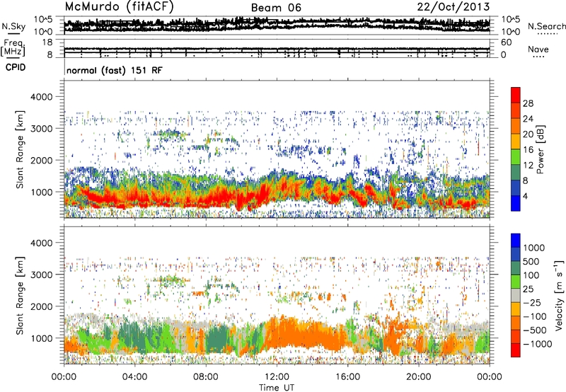Click the 'N.Search' legend label
The width and height of the screenshot is (566, 392).
click(x=546, y=26)
